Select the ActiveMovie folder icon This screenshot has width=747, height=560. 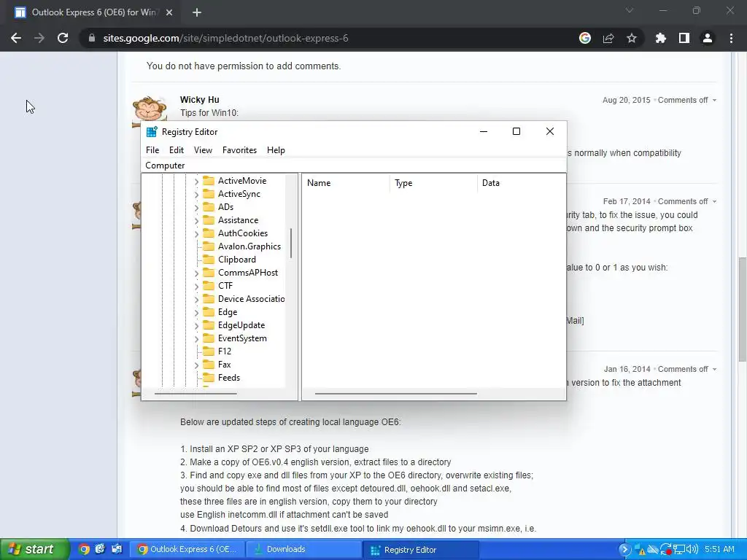coord(209,181)
